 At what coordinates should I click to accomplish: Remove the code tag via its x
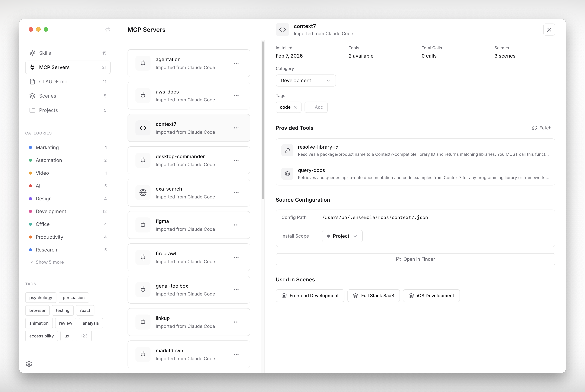click(x=295, y=107)
